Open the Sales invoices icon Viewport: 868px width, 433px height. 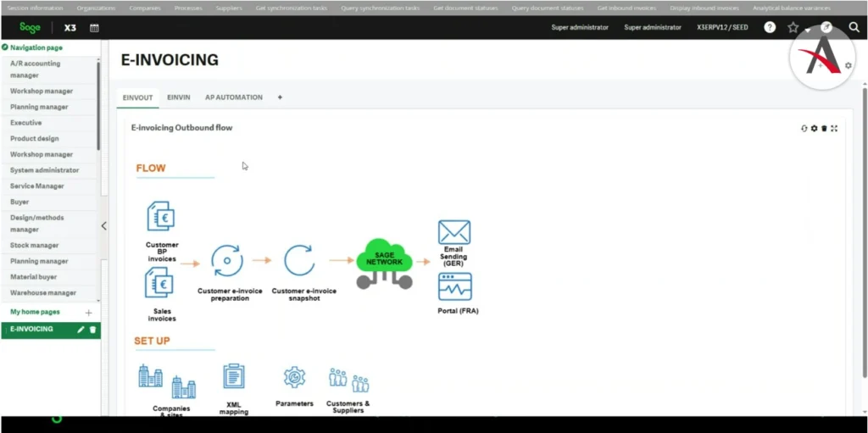click(159, 282)
